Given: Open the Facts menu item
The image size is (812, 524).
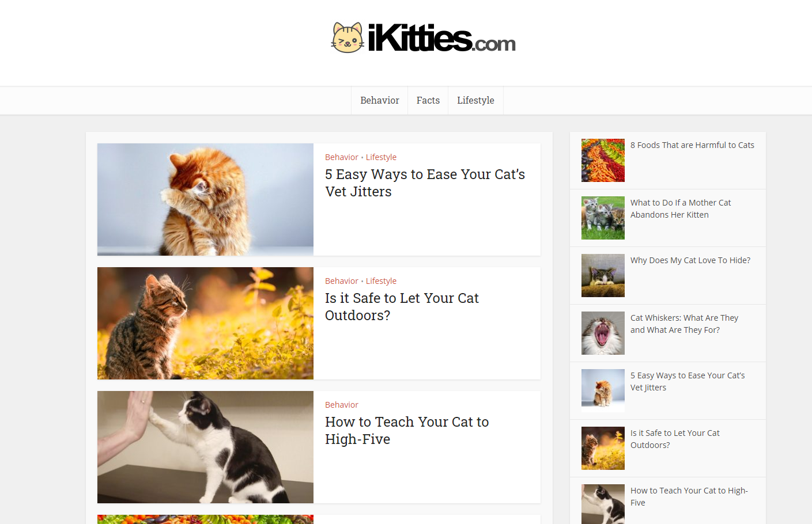Looking at the screenshot, I should tap(428, 100).
